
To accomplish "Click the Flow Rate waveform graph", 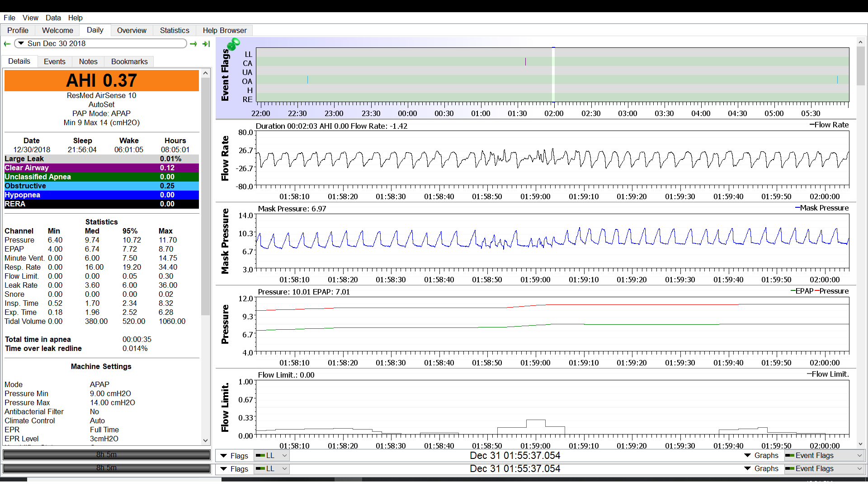I will (552, 158).
